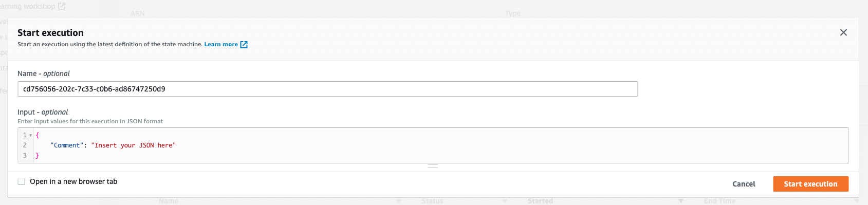Select line number 2 in editor gutter
Screen dimensions: 868x205
pos(25,145)
